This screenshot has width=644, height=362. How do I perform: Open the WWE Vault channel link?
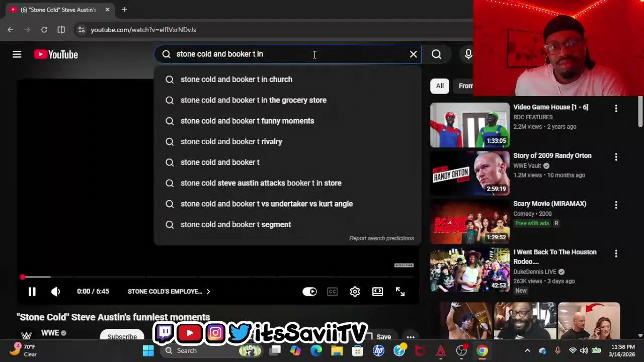pyautogui.click(x=527, y=166)
